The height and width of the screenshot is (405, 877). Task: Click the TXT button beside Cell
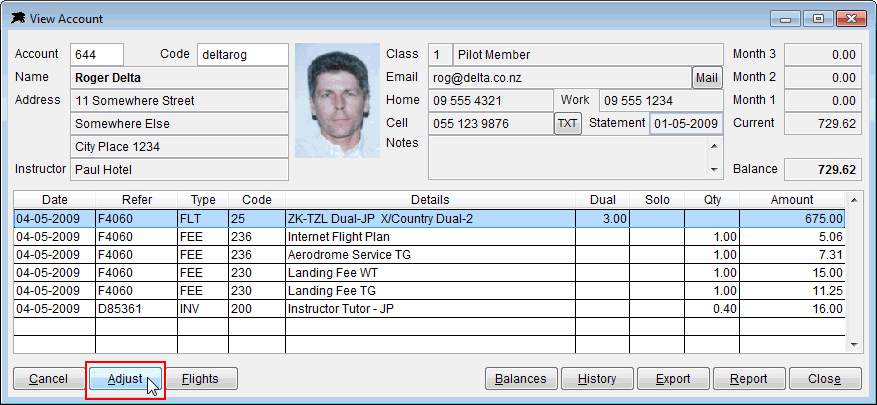point(568,124)
